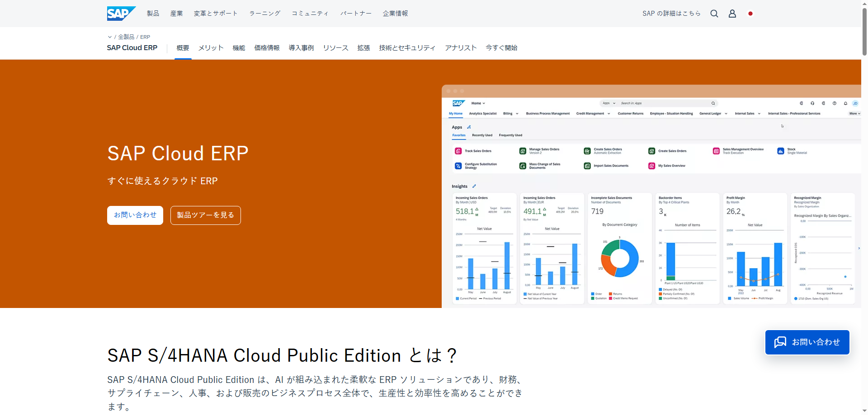The image size is (868, 415).
Task: Click the SAP S/4HANA Cloud Public Edition とは？ heading
Action: pyautogui.click(x=283, y=356)
